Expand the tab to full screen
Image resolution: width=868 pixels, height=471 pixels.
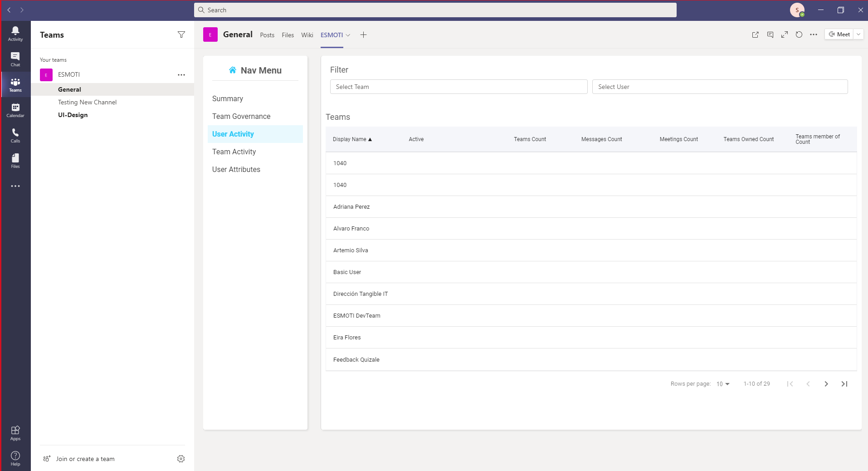785,34
